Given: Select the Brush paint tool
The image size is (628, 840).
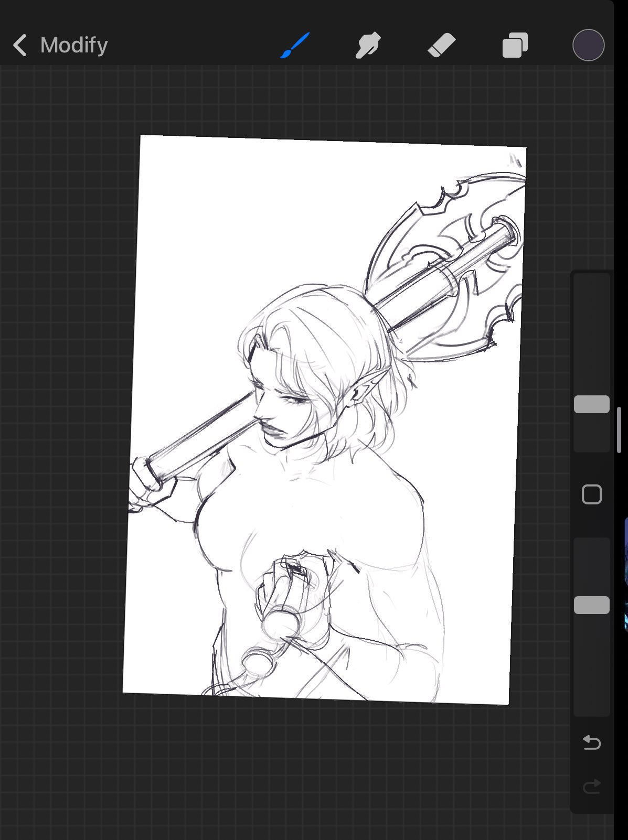Looking at the screenshot, I should click(x=295, y=45).
